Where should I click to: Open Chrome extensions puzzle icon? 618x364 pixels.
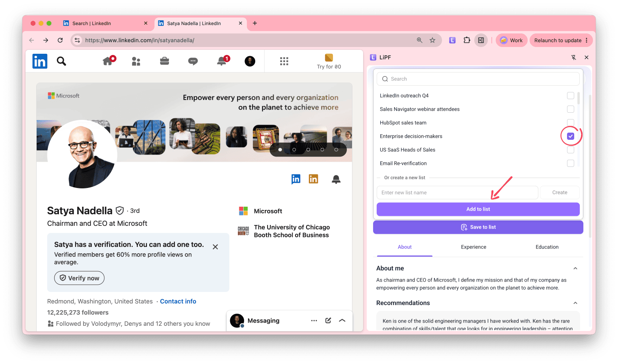coord(467,40)
